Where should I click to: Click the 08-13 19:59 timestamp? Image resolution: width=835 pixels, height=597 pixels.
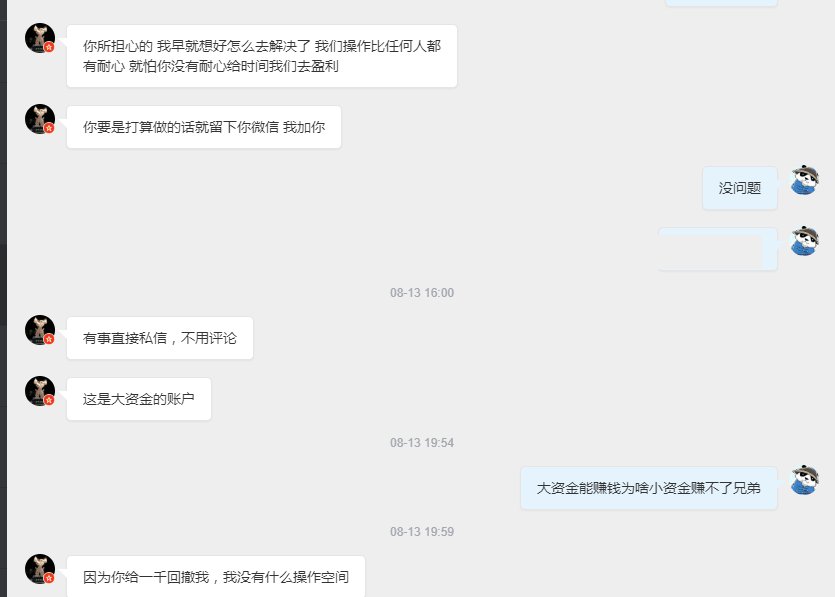(422, 531)
